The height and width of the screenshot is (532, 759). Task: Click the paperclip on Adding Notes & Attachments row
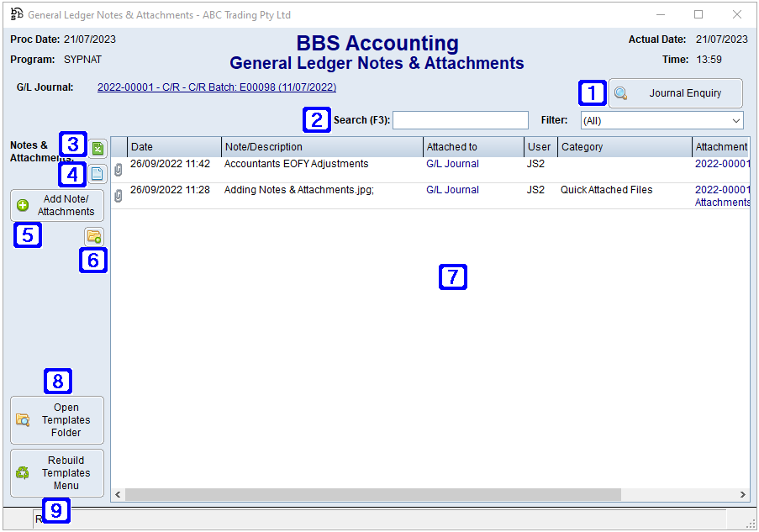(x=118, y=194)
